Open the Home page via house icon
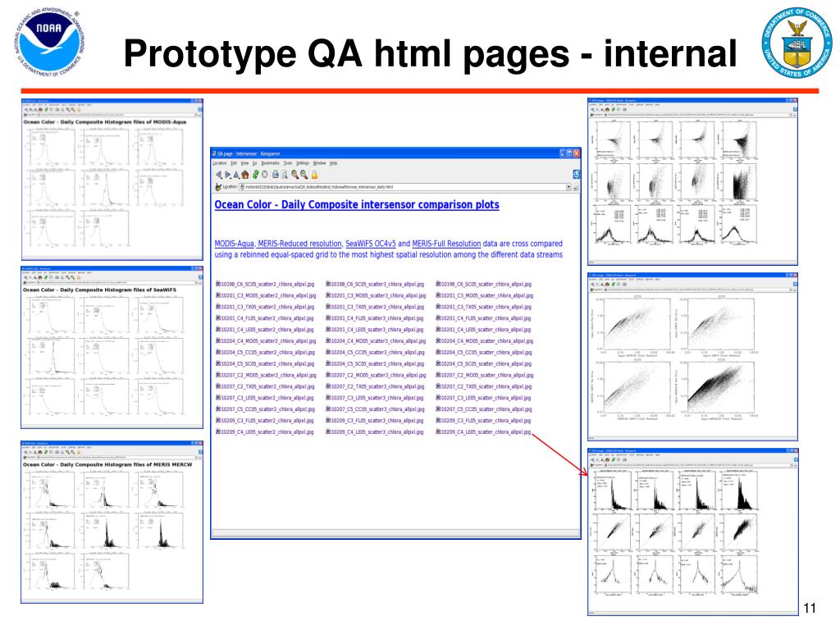The image size is (840, 630). 245,175
